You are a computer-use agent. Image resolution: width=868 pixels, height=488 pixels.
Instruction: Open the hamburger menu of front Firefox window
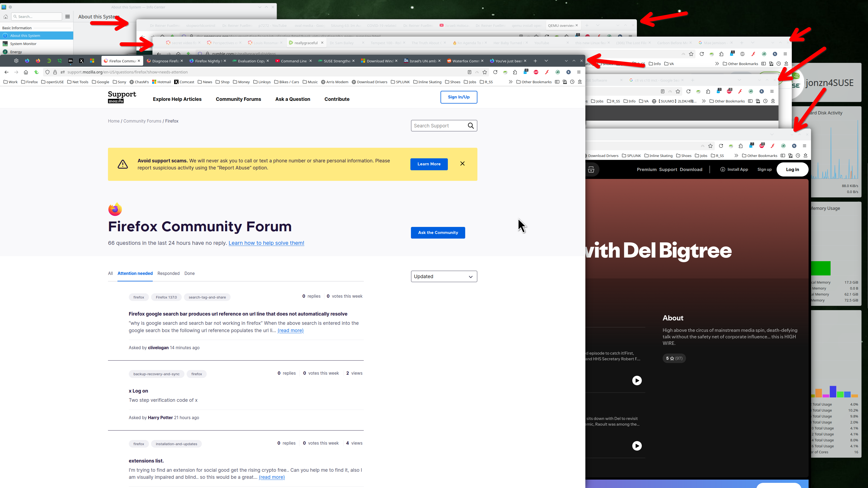point(579,72)
